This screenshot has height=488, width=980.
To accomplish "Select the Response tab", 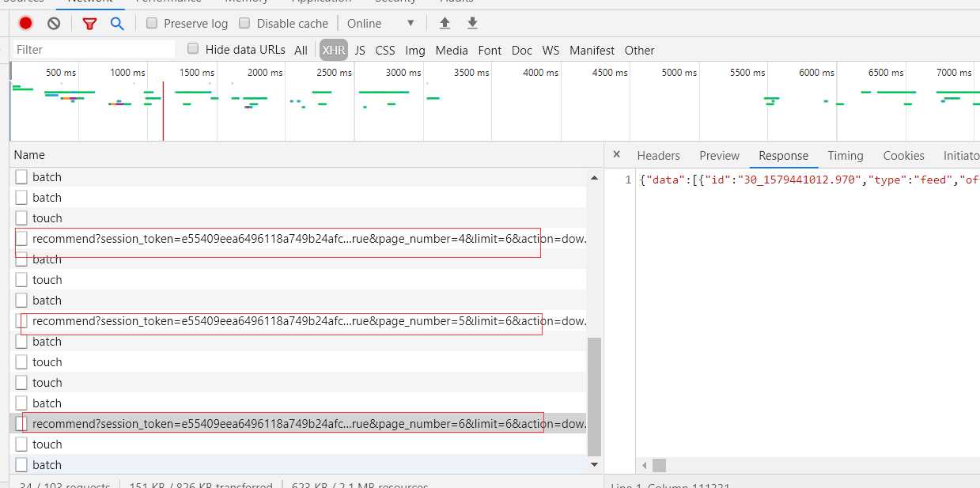I will pos(783,156).
